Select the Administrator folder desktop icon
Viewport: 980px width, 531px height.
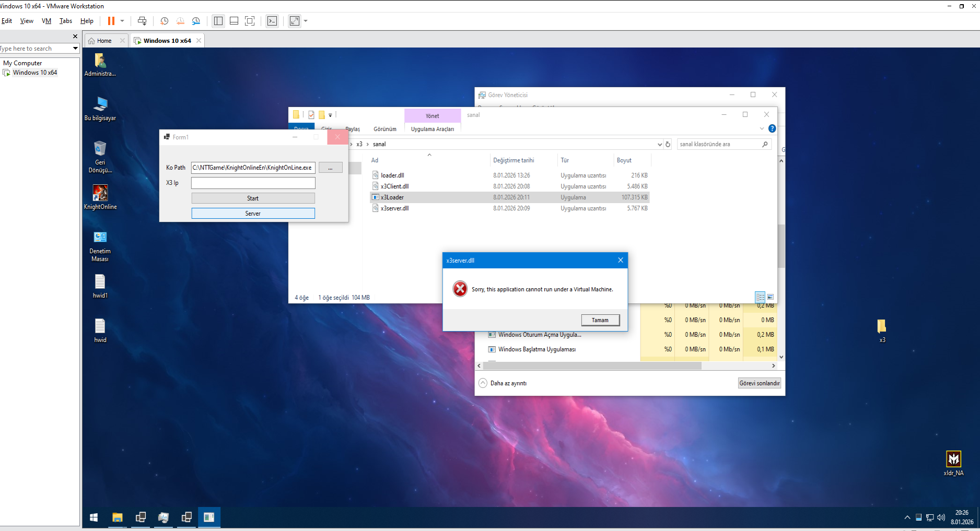coord(100,65)
